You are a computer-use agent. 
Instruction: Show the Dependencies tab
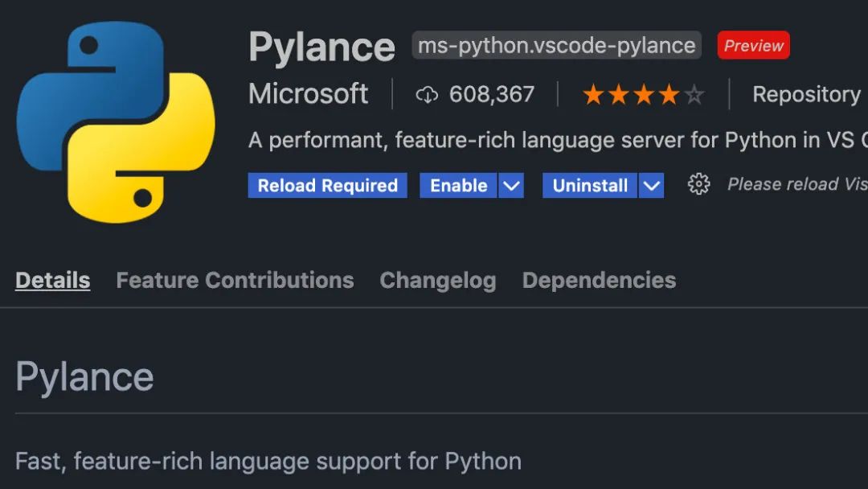point(599,280)
